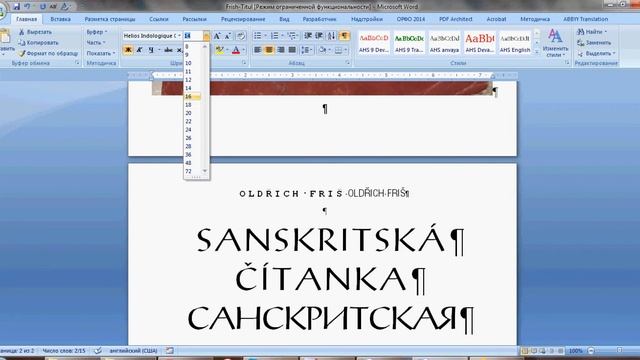Image resolution: width=640 pixels, height=360 pixels.
Task: Click the multilevel list icon
Action: coord(292,36)
